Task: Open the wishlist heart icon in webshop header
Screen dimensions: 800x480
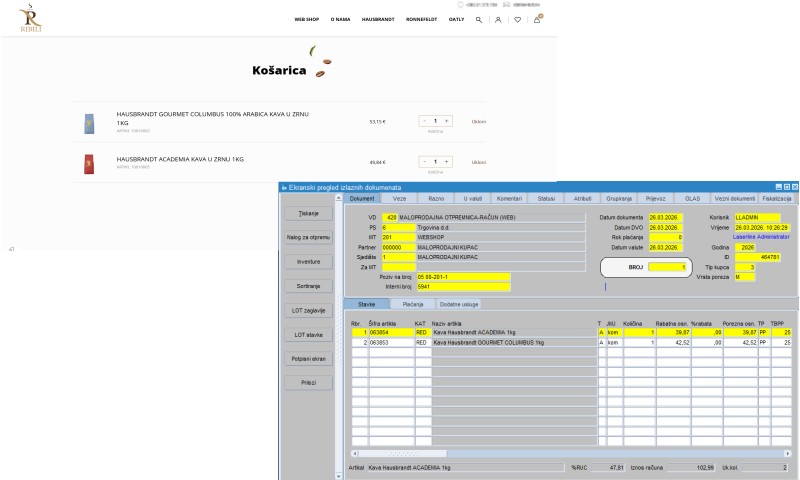Action: click(x=517, y=19)
